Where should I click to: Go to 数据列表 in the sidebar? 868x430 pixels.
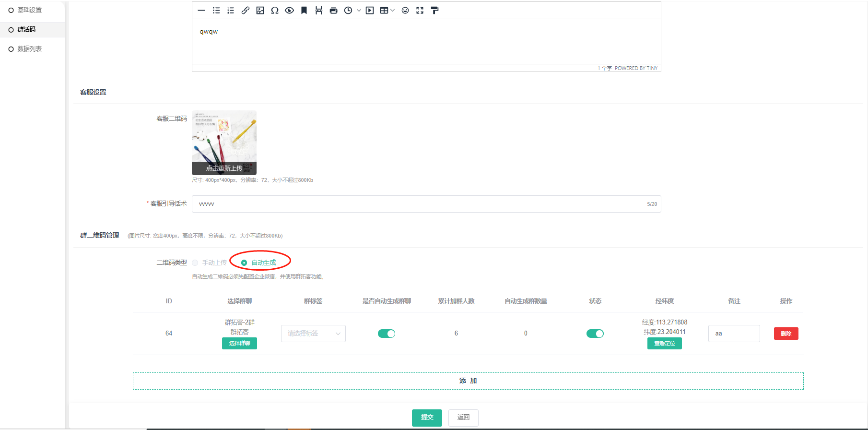(29, 49)
